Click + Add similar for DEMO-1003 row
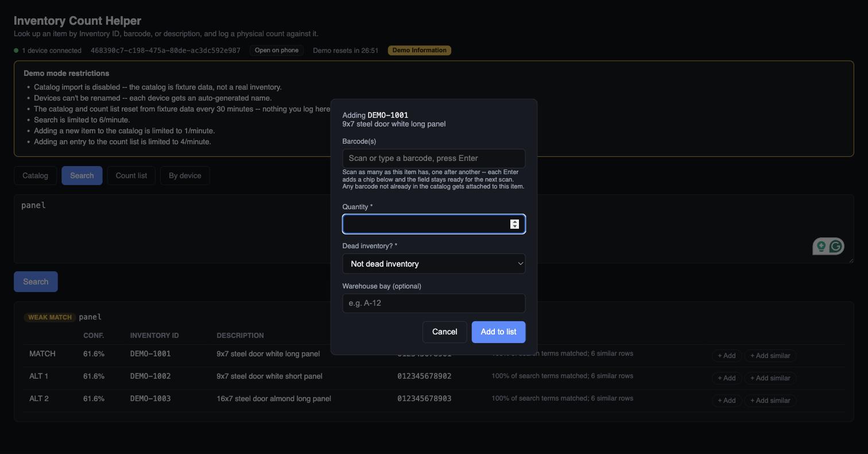 770,401
